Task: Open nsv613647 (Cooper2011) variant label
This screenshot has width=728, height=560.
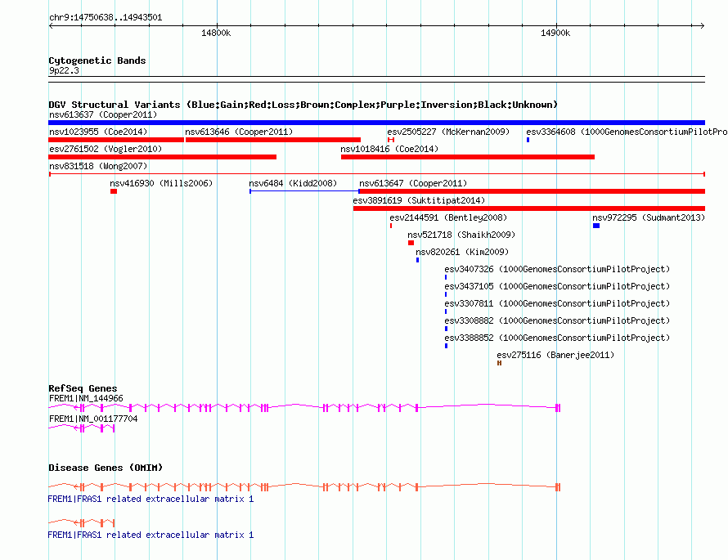Action: 413,183
